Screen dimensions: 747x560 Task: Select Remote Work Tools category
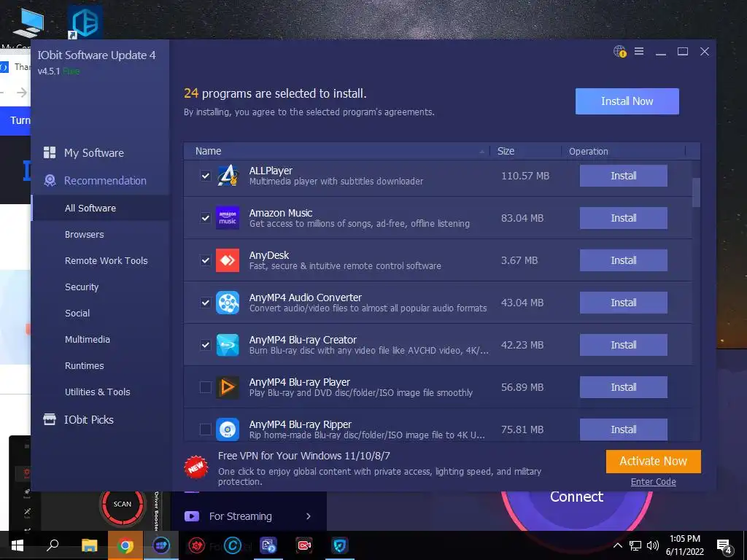pyautogui.click(x=100, y=260)
